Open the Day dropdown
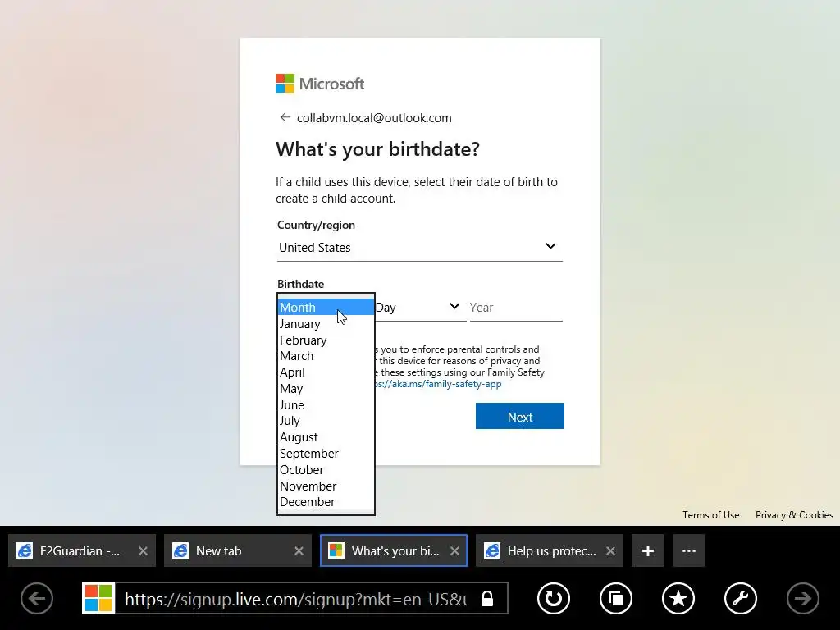This screenshot has width=840, height=630. click(420, 308)
